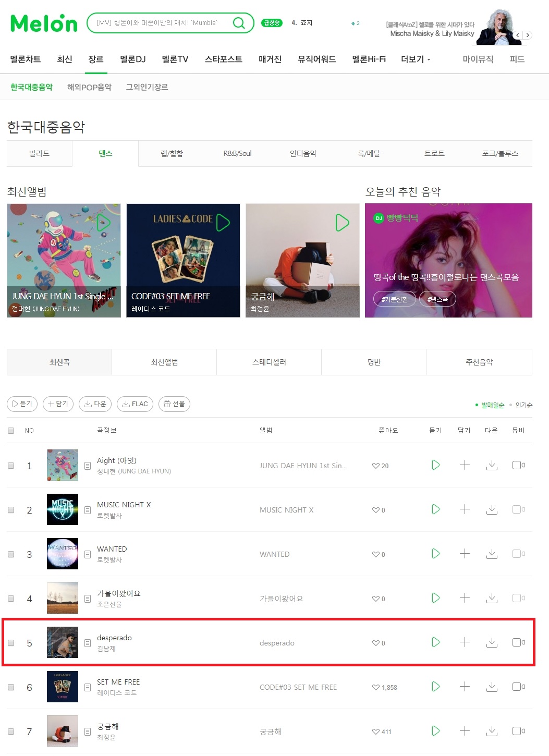Sort the list by 인기순
549x756 pixels.
pos(523,405)
